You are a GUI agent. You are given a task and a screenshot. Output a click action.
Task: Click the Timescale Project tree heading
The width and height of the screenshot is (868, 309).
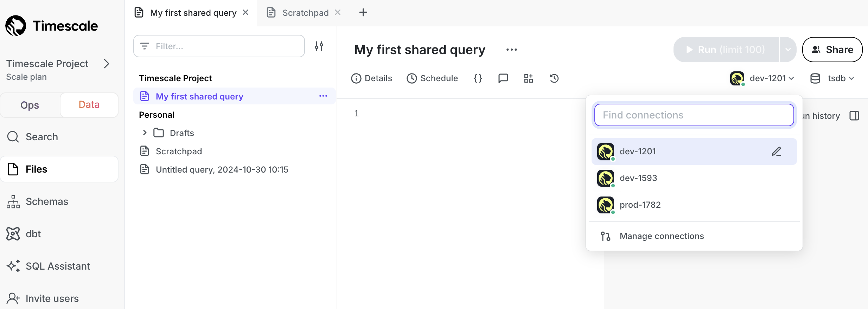175,78
